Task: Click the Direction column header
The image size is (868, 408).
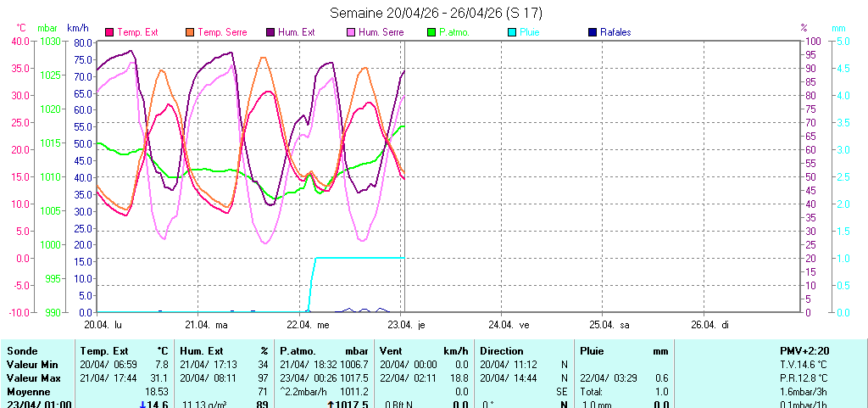Action: pos(502,350)
